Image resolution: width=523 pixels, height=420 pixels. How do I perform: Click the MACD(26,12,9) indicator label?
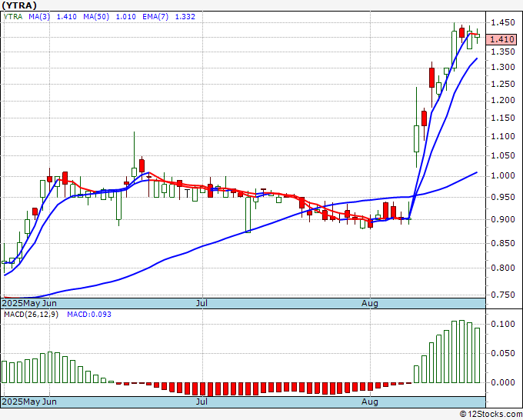[x=31, y=315]
